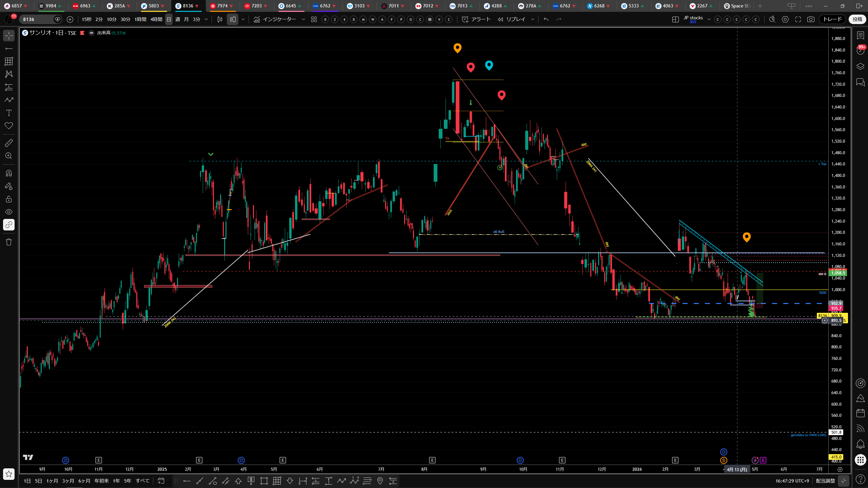This screenshot has height=488, width=868.
Task: Select the 週 weekly interval
Action: pos(178,19)
